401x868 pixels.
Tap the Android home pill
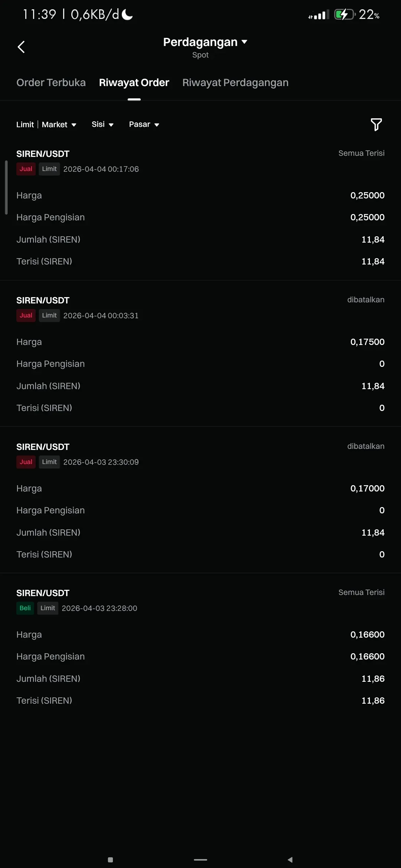point(200,859)
